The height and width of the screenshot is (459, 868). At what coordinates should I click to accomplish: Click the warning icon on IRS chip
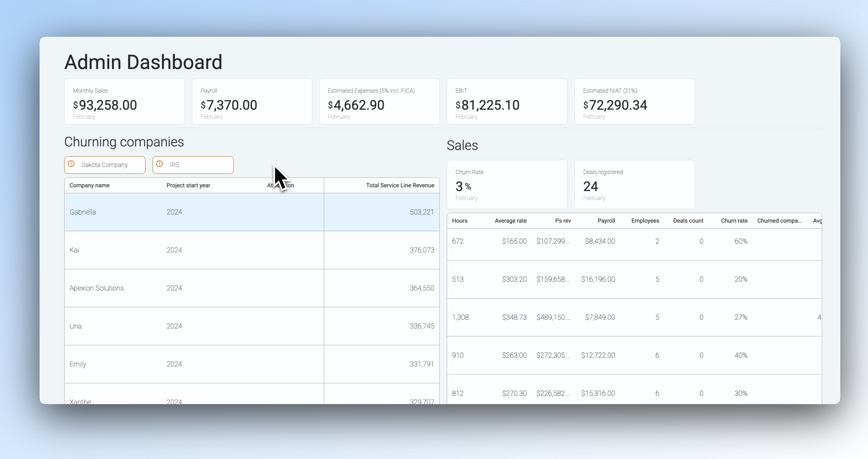(x=159, y=164)
